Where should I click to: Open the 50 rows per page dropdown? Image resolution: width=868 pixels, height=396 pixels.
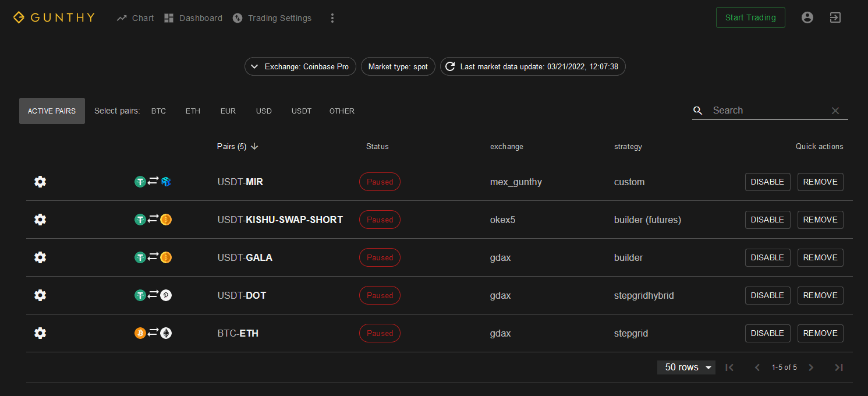686,367
